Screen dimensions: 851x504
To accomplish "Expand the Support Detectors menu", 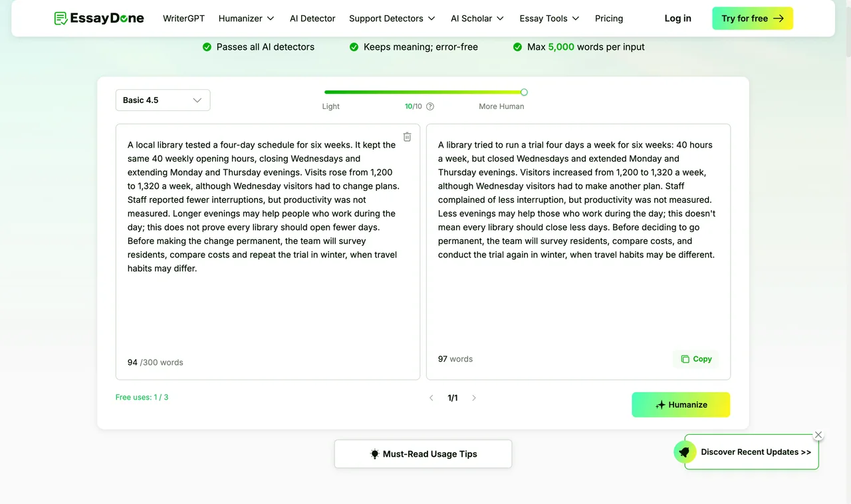I will (392, 19).
